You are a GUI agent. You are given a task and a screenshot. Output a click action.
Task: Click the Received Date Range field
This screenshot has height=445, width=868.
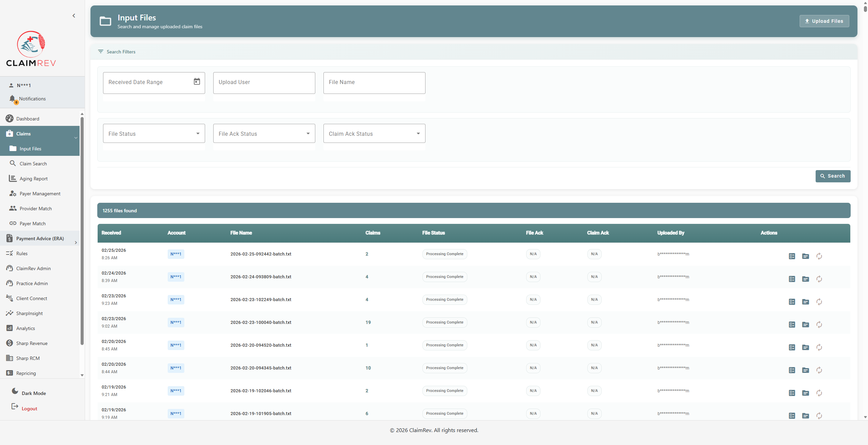154,83
